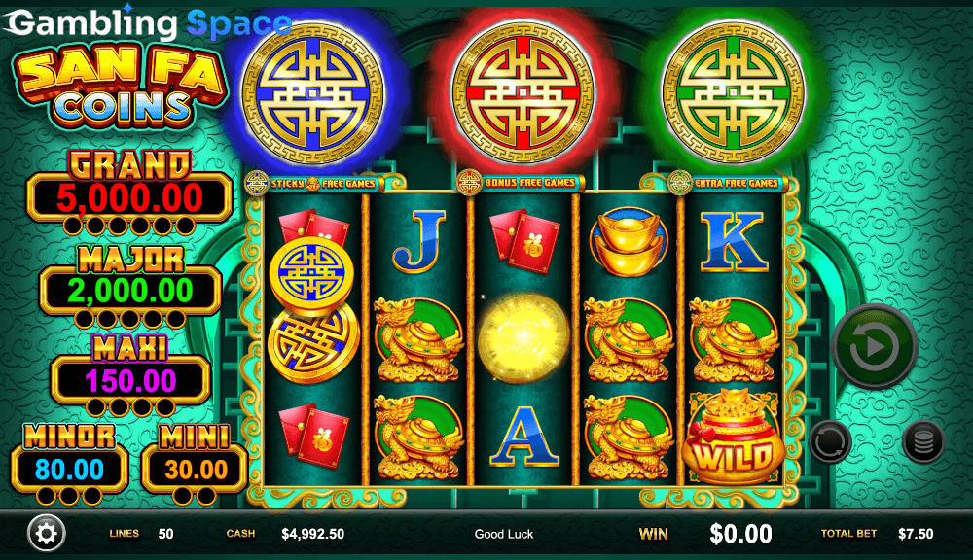
Task: Select the Extra Free Games banner
Action: click(x=726, y=183)
